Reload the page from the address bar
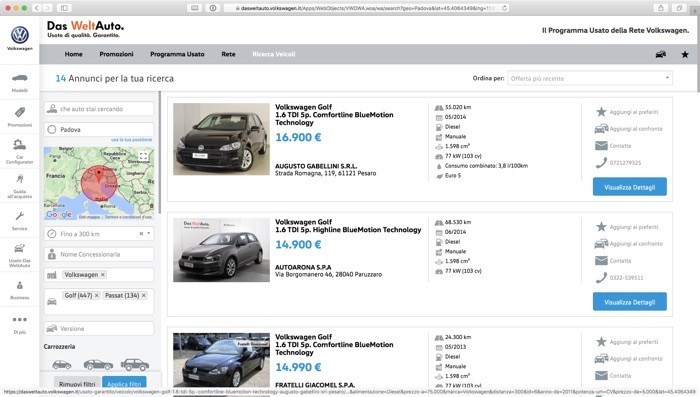700x397 pixels. tap(504, 8)
